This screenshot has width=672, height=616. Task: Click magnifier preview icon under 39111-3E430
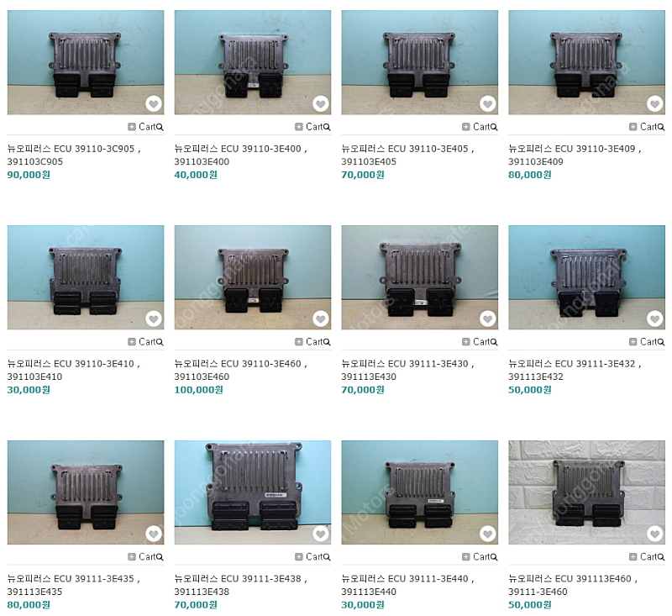tap(494, 342)
